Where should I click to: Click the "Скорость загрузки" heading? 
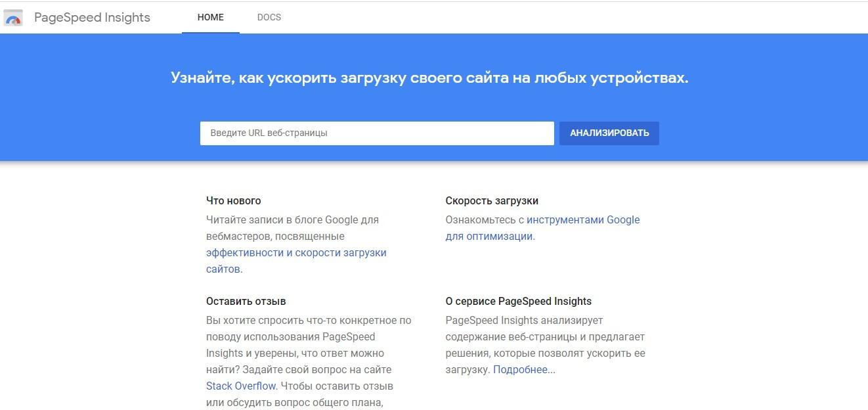492,201
